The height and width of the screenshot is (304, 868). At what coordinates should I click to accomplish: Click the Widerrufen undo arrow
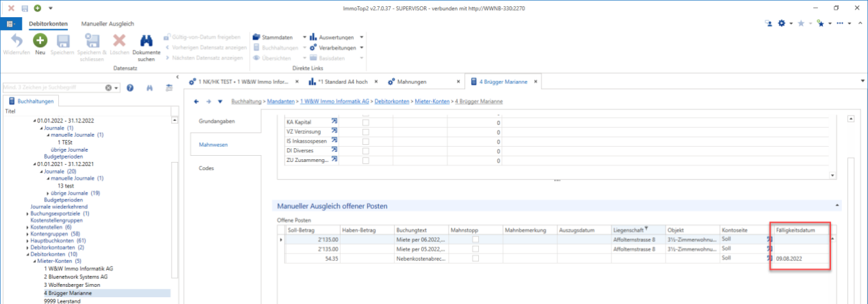click(16, 41)
